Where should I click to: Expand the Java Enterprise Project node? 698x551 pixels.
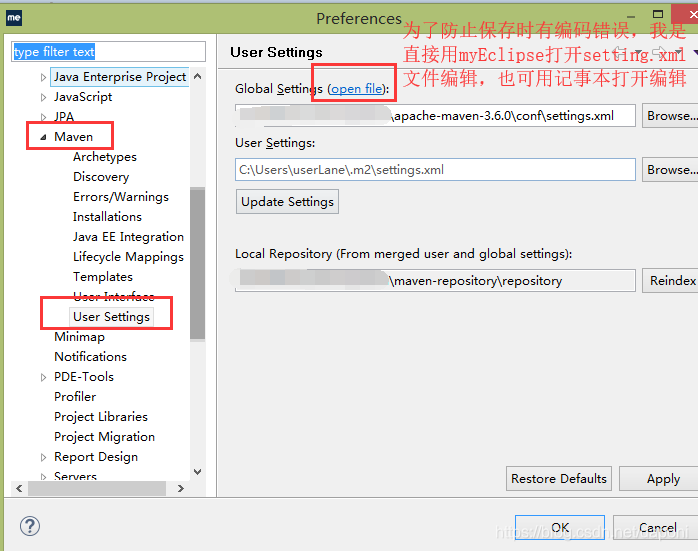pos(43,77)
